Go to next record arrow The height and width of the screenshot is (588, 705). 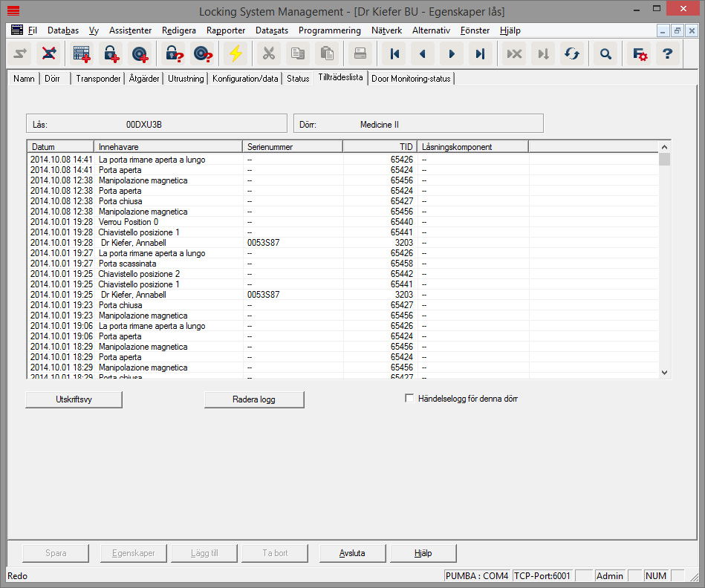(x=451, y=53)
